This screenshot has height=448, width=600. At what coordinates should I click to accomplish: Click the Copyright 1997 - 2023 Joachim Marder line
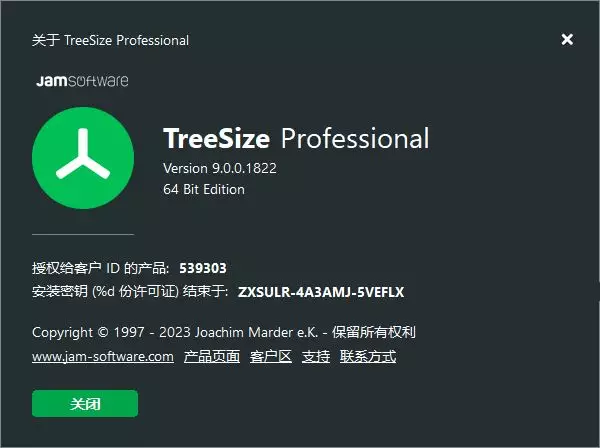(x=224, y=332)
